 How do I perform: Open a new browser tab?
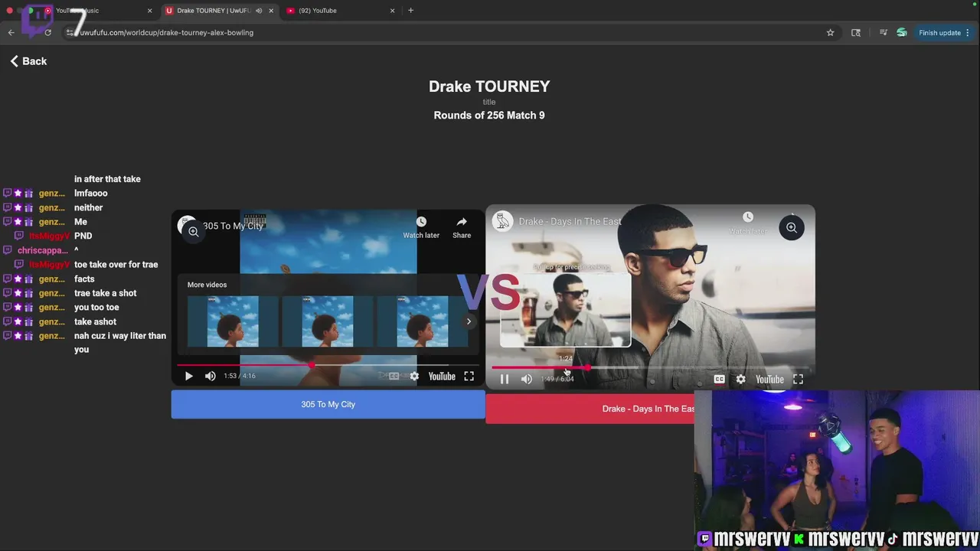(411, 11)
